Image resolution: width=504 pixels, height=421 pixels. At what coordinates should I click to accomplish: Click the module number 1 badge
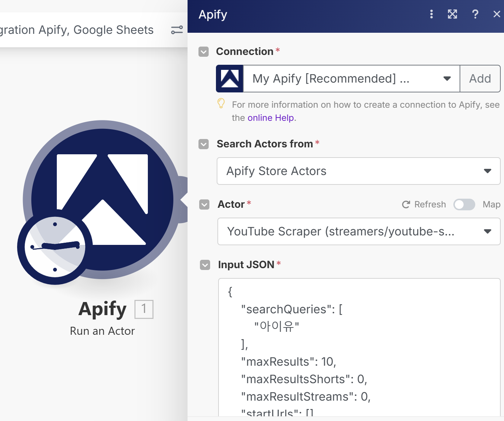click(x=144, y=309)
